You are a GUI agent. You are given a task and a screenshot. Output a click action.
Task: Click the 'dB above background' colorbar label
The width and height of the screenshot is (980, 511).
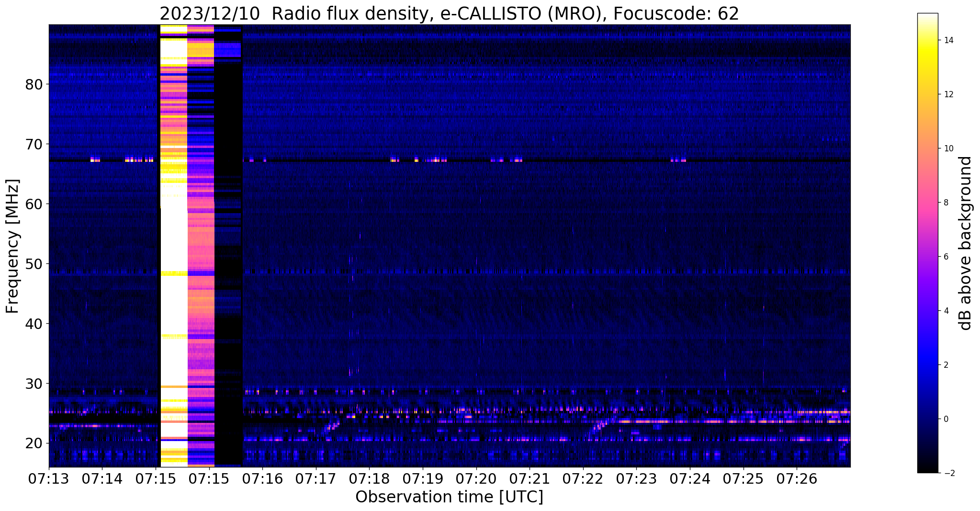(x=966, y=243)
